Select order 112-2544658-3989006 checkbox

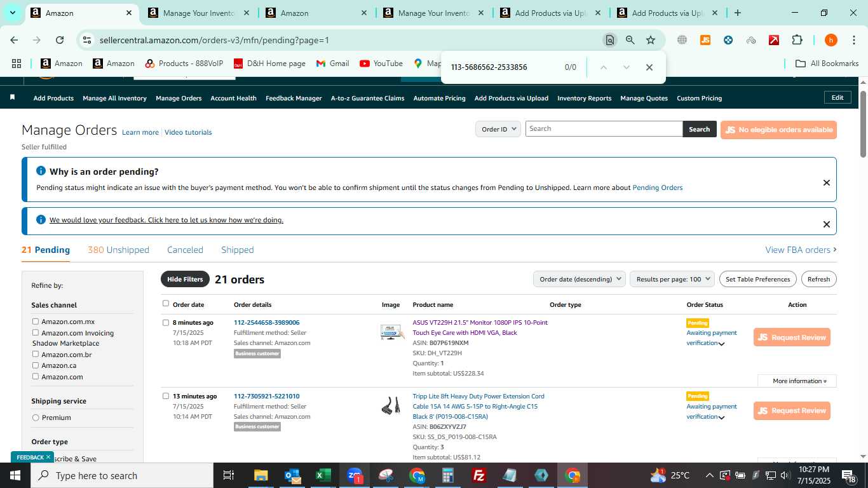166,323
